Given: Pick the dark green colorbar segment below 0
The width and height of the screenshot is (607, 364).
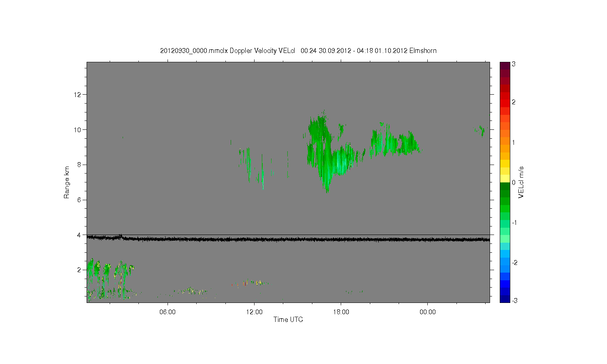Looking at the screenshot, I should coord(505,186).
